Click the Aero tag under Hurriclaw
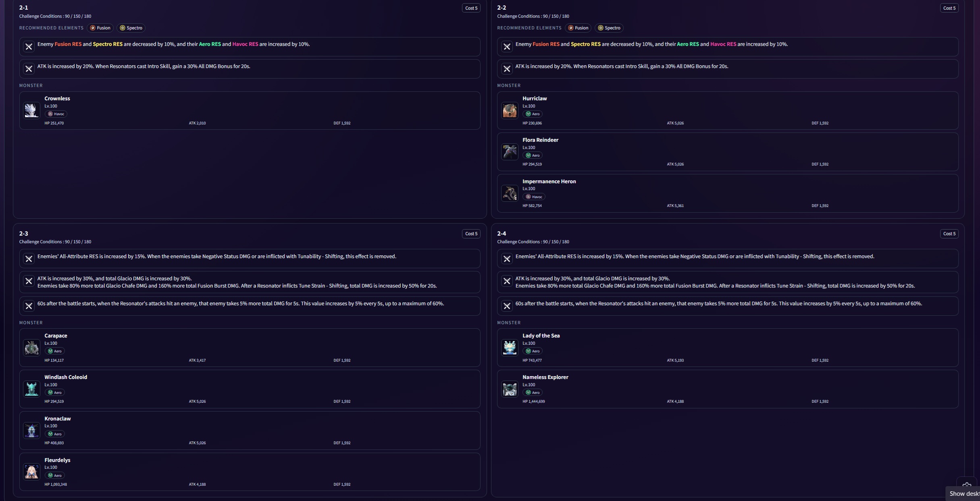This screenshot has width=980, height=501. click(x=533, y=114)
